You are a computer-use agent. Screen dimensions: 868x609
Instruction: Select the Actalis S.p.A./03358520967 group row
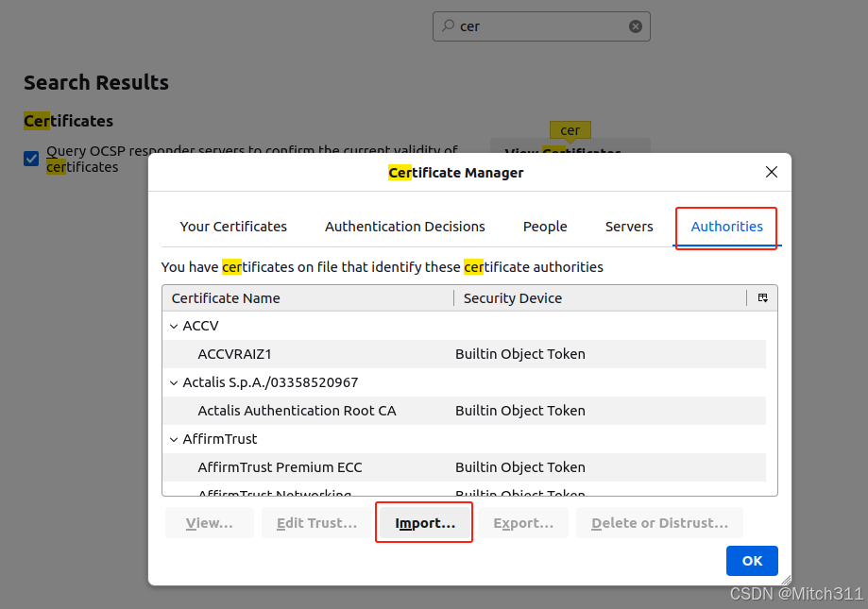pyautogui.click(x=464, y=382)
